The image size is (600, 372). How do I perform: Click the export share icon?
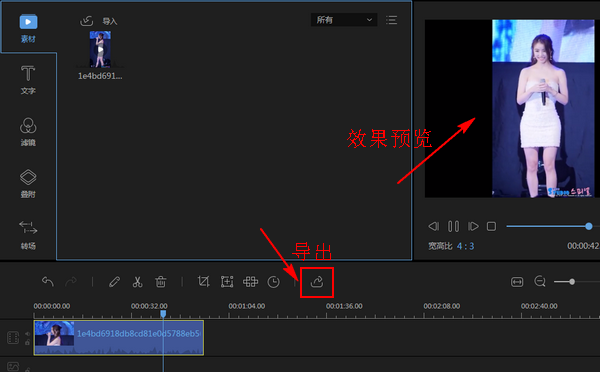[x=317, y=282]
